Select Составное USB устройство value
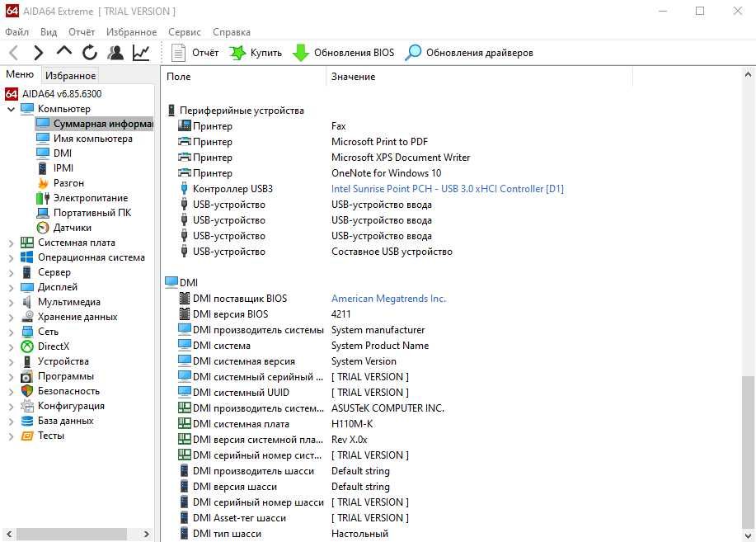This screenshot has height=542, width=756. (392, 252)
